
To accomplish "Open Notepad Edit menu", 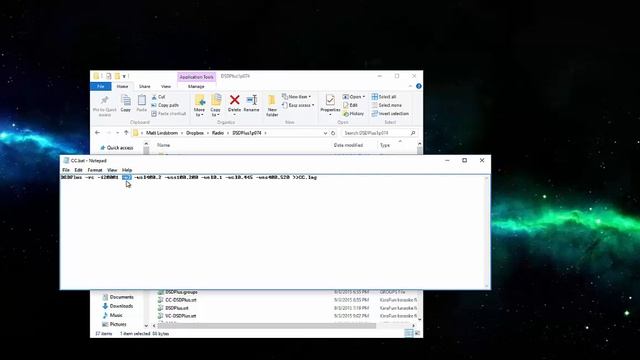I will point(78,170).
